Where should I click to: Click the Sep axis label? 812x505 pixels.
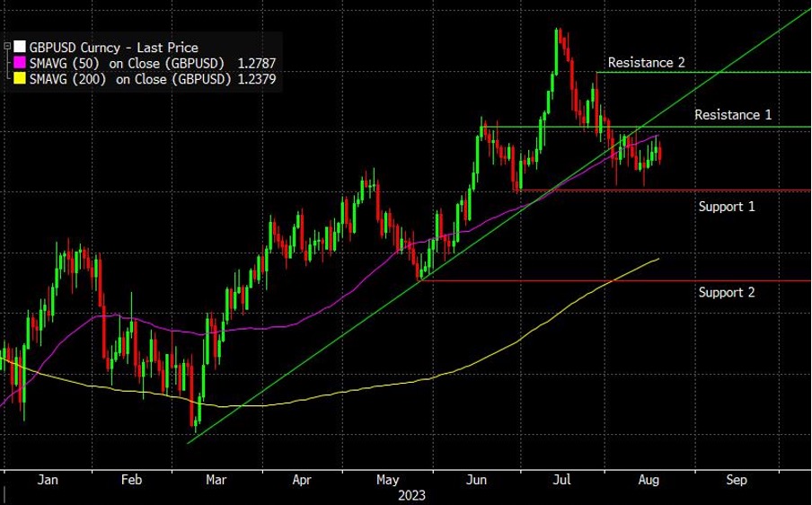point(737,480)
